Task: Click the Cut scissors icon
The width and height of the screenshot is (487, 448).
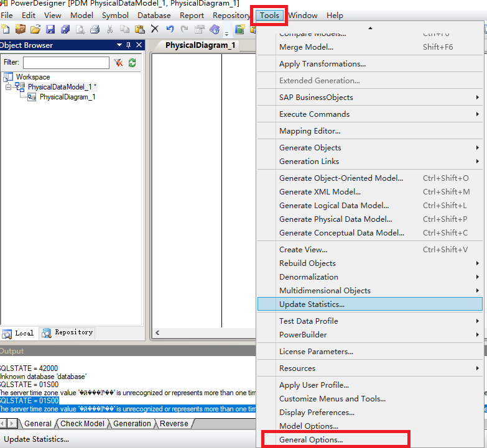Action: [x=109, y=29]
